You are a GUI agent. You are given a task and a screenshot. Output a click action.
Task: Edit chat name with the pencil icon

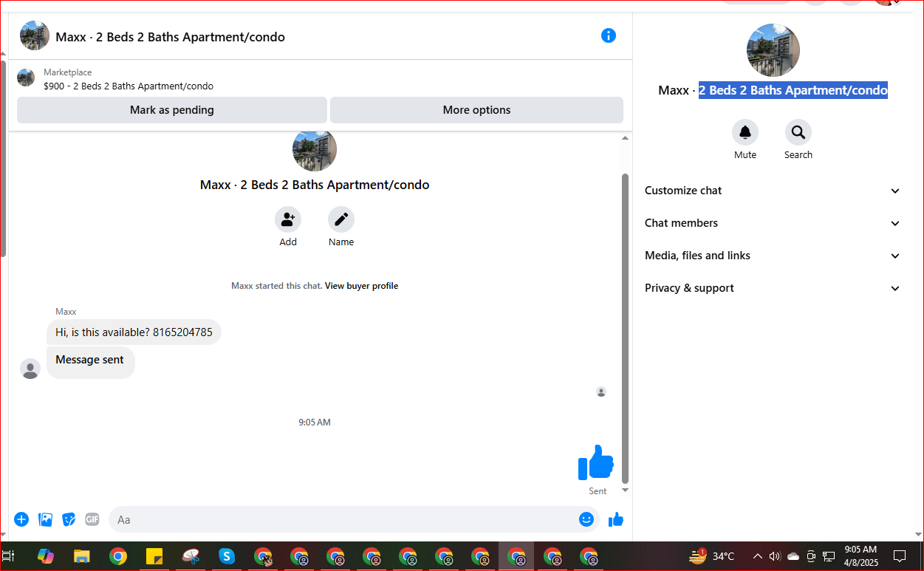[x=341, y=219]
